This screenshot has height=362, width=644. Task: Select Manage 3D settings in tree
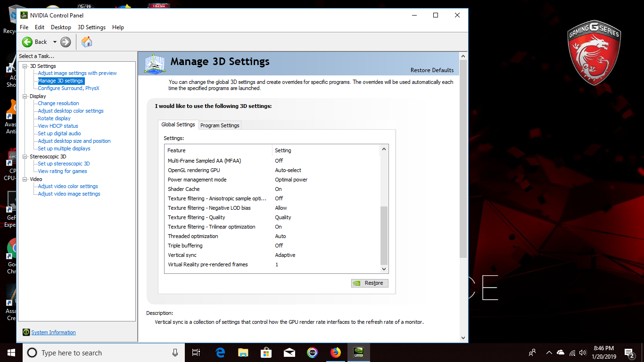click(x=60, y=81)
